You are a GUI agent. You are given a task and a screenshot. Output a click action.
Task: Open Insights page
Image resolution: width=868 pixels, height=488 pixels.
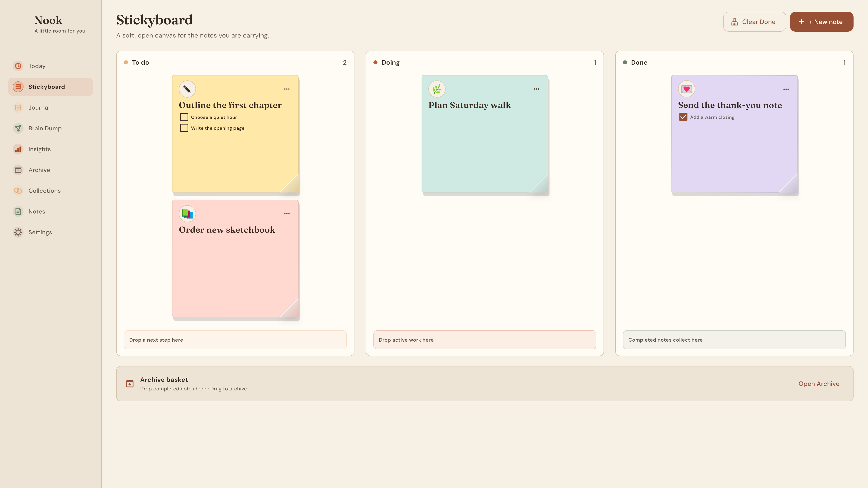[51, 149]
